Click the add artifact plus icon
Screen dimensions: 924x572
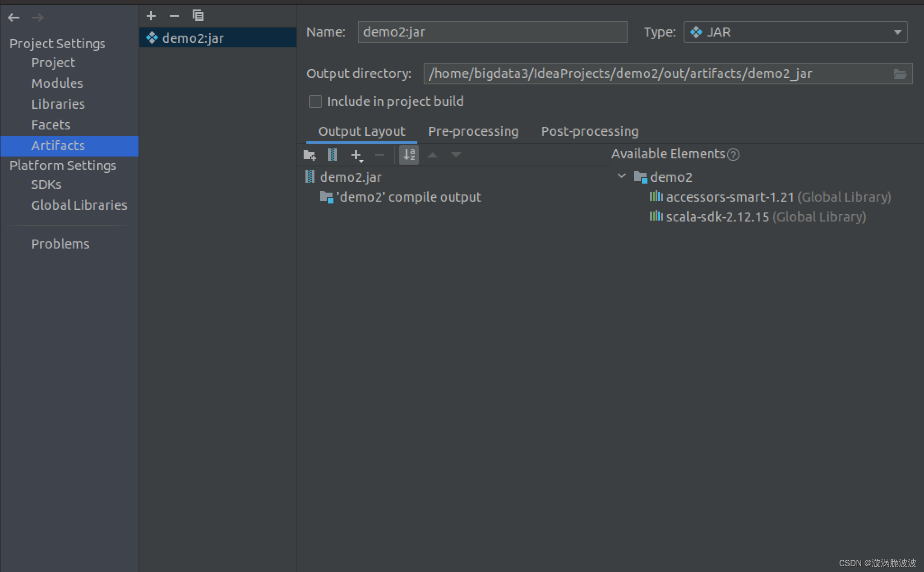tap(151, 16)
